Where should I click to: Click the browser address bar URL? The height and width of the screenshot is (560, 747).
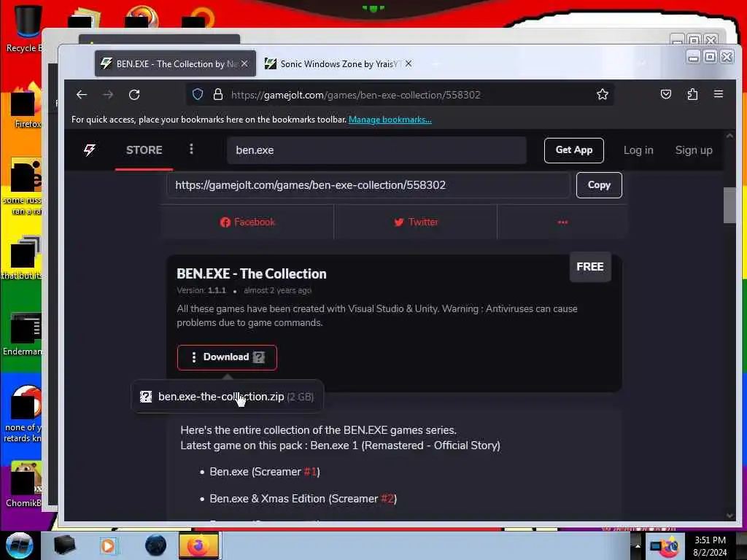pyautogui.click(x=355, y=95)
